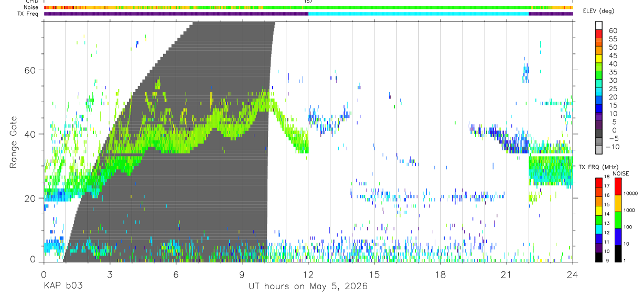Click x-axis tick label "21"
644x297 pixels.
tap(506, 274)
